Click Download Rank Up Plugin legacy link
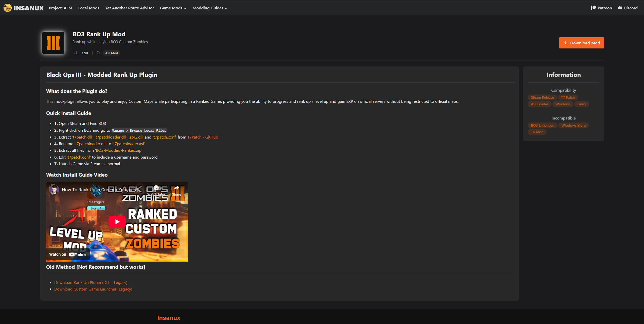Screen dimensions: 644x324 [91, 282]
